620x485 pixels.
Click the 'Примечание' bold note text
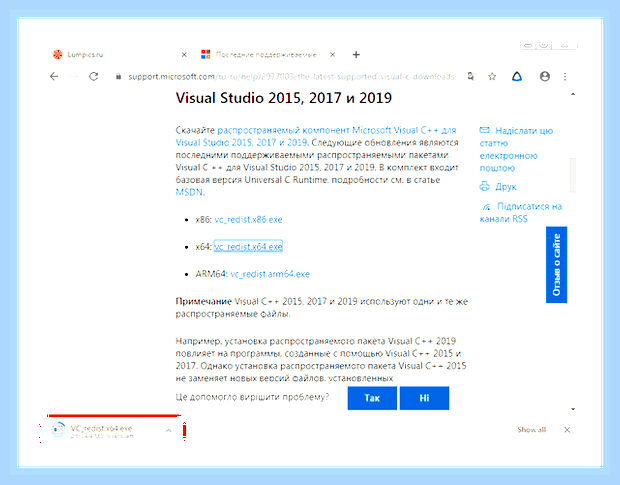pyautogui.click(x=203, y=301)
